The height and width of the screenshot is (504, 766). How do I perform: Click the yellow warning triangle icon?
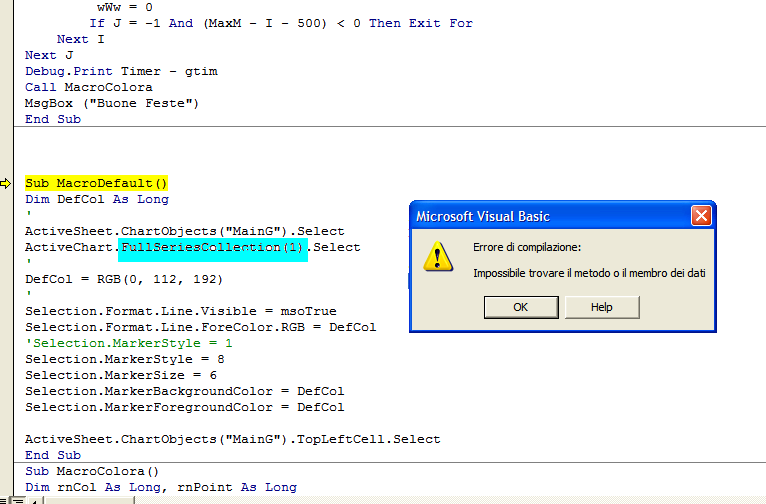[438, 256]
